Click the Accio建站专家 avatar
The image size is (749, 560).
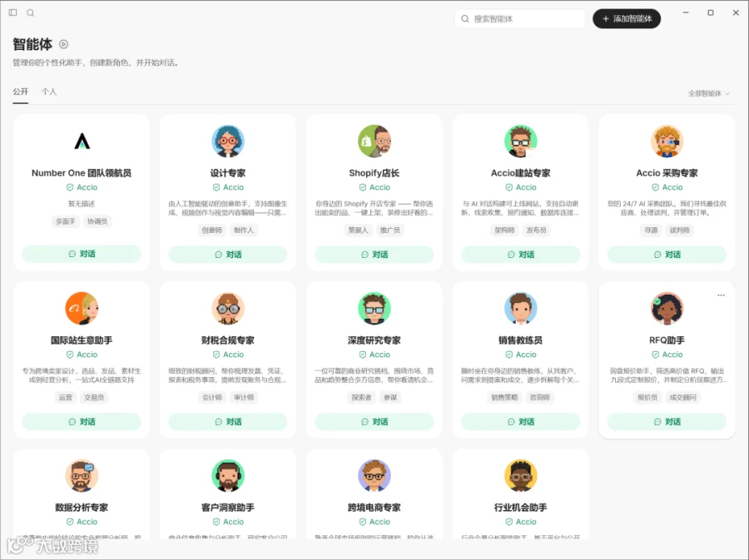521,141
